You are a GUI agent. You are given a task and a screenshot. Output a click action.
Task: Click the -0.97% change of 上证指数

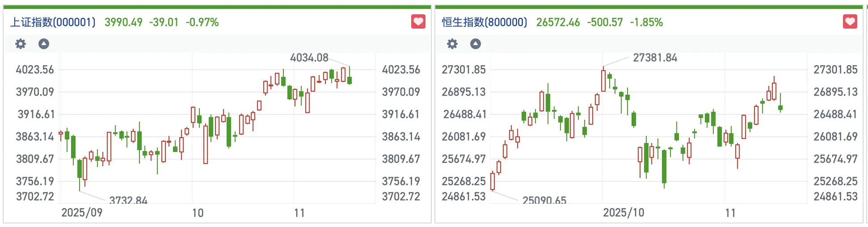[x=202, y=22]
